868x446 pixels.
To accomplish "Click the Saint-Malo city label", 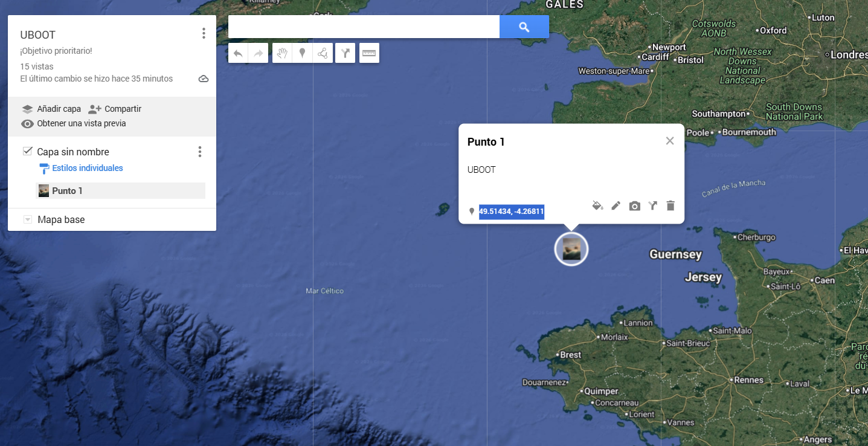I will [733, 331].
